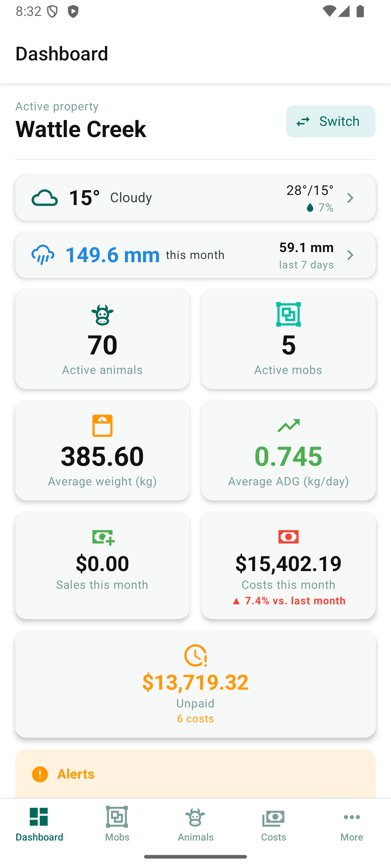Screen dimensions: 391x868
Task: Open the More tab
Action: click(352, 825)
